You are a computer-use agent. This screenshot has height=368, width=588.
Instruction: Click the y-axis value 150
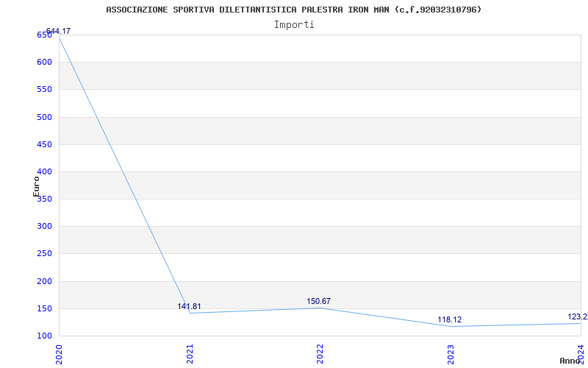pos(44,308)
